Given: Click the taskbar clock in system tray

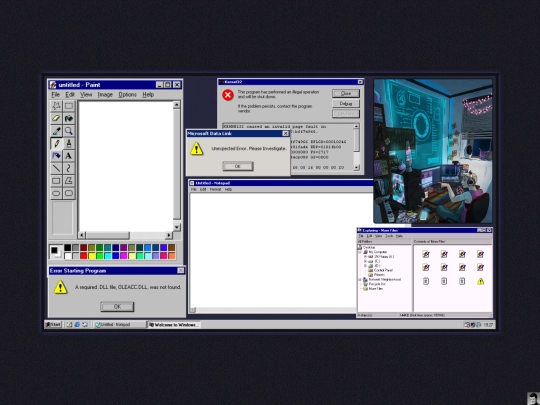Looking at the screenshot, I should tap(488, 324).
